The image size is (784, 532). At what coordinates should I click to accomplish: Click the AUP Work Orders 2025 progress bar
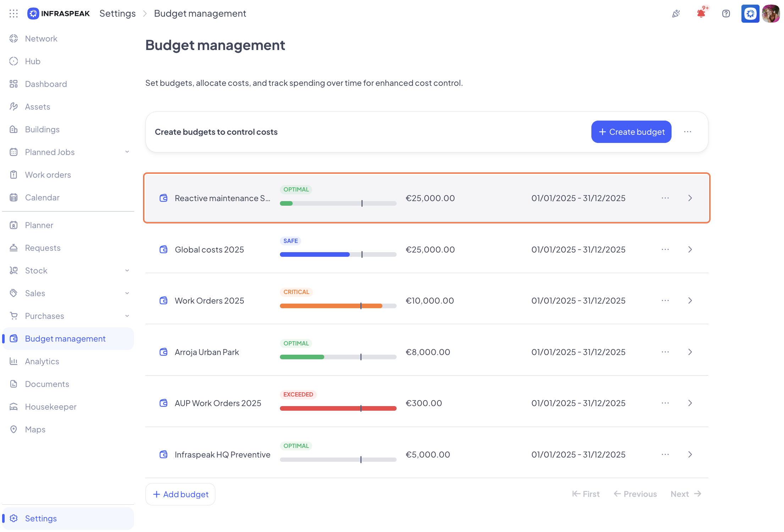point(338,408)
